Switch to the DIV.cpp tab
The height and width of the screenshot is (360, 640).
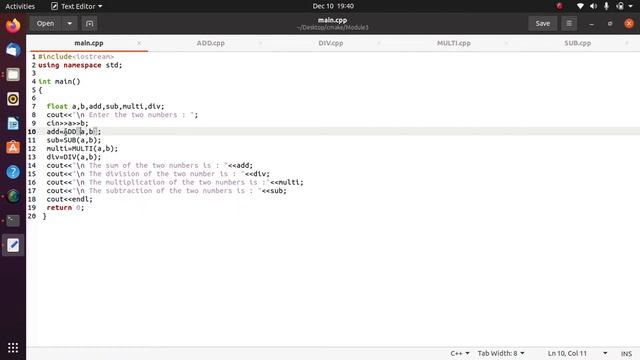pos(331,43)
